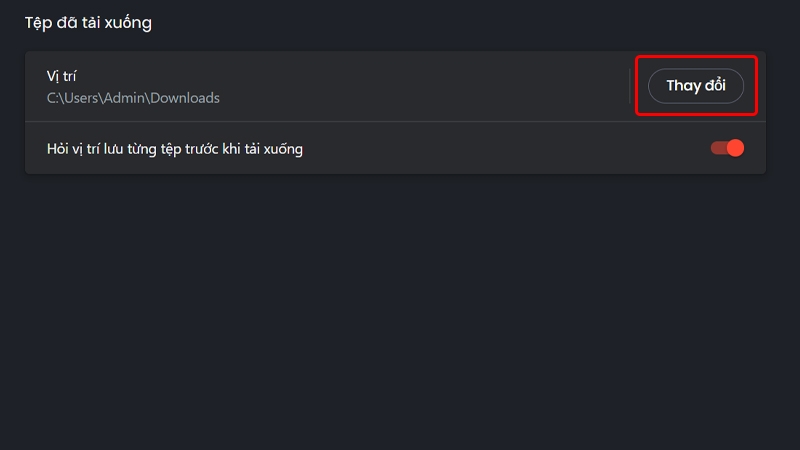Viewport: 800px width, 450px height.
Task: Click the Thay đổi button
Action: click(x=696, y=86)
